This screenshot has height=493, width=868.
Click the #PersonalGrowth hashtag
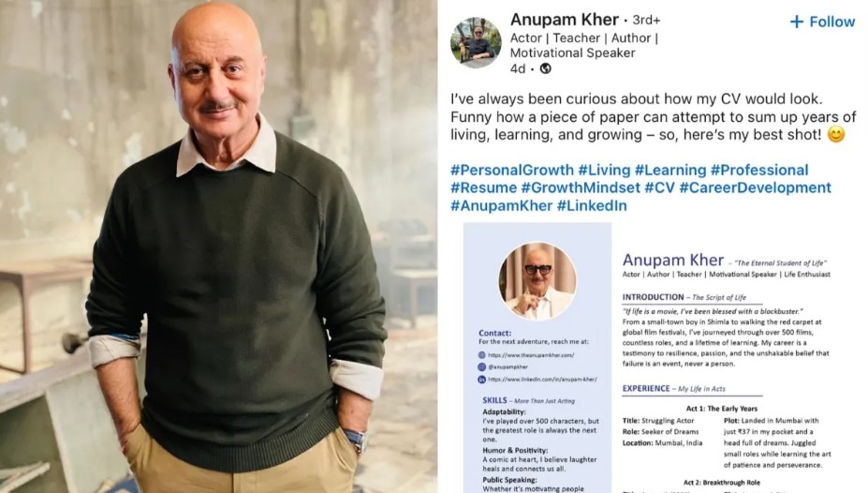[x=512, y=170]
